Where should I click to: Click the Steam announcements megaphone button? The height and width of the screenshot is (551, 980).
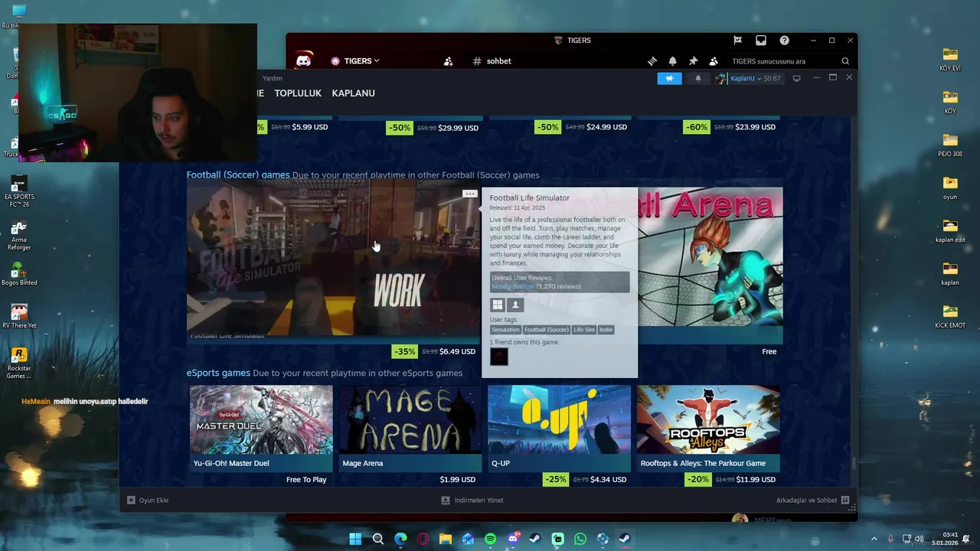669,78
